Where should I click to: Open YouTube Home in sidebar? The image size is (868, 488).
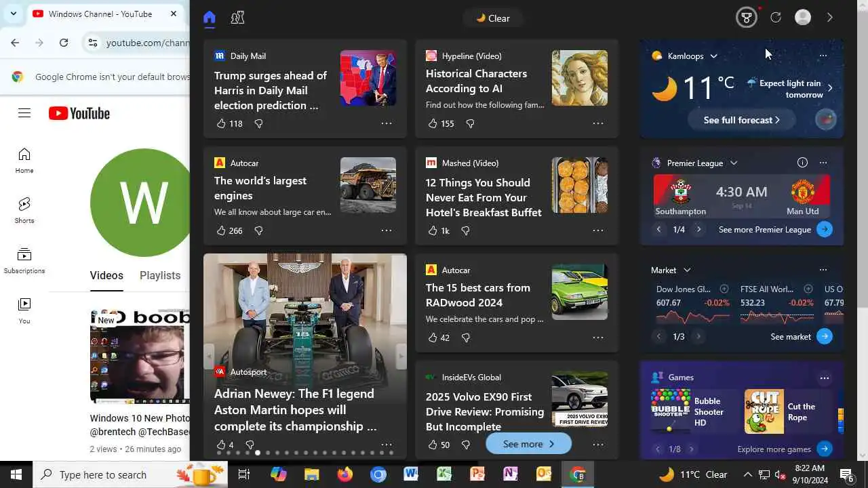(x=24, y=161)
